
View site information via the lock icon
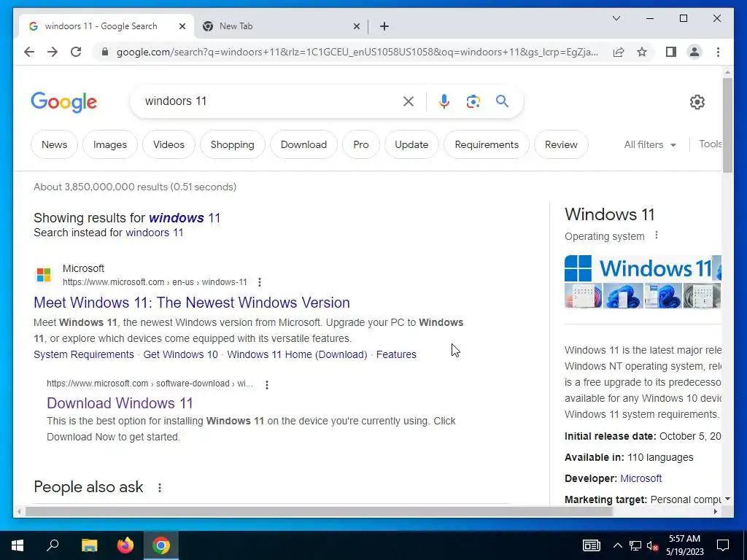coord(105,52)
